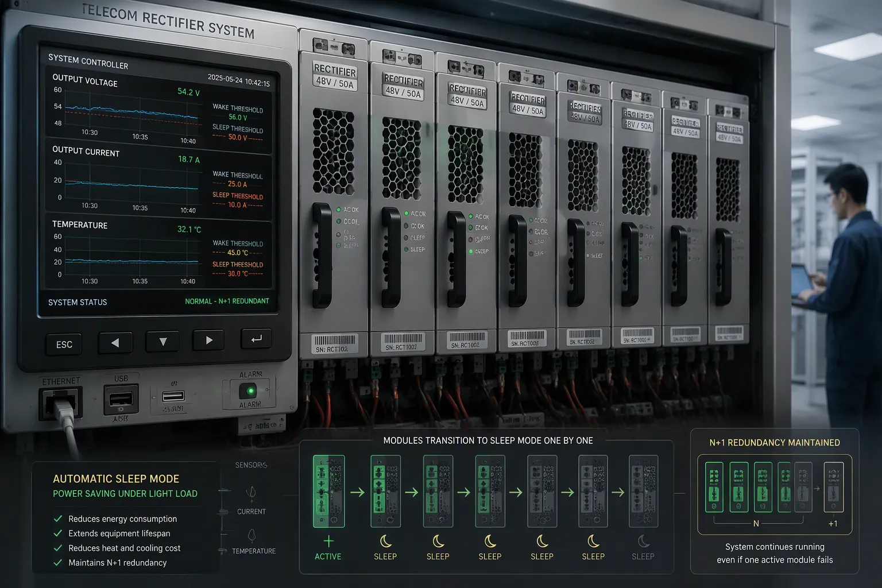Select the OUTPUT CURRENT heading
882x588 pixels.
[86, 151]
